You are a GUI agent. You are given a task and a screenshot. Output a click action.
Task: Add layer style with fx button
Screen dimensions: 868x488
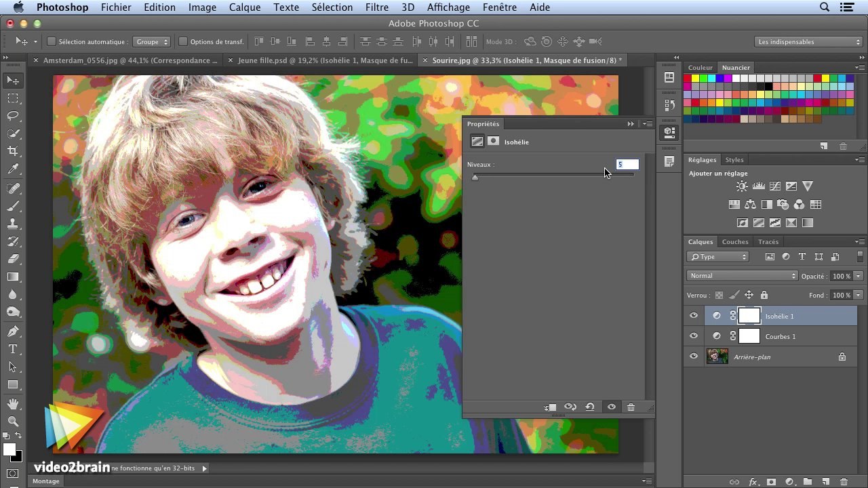coord(753,482)
